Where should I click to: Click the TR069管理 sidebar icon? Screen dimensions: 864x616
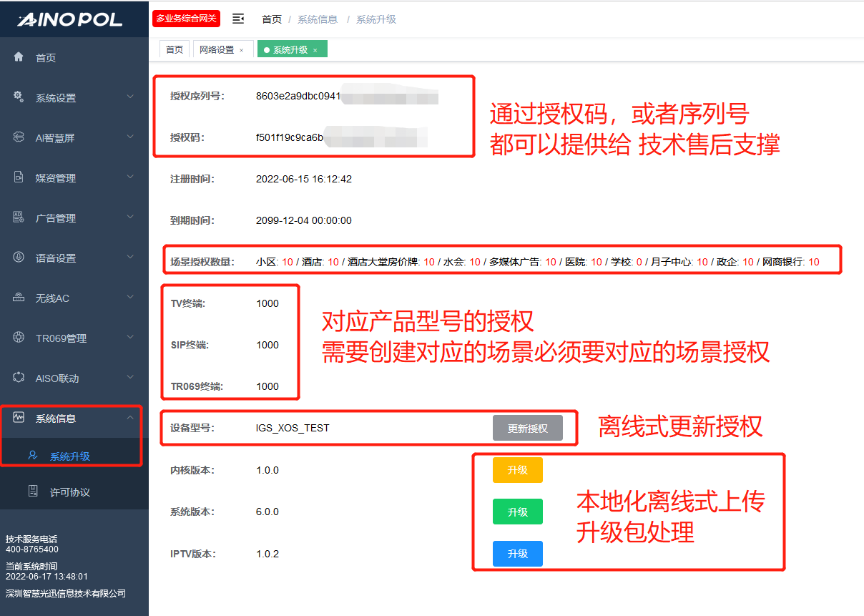click(x=19, y=338)
